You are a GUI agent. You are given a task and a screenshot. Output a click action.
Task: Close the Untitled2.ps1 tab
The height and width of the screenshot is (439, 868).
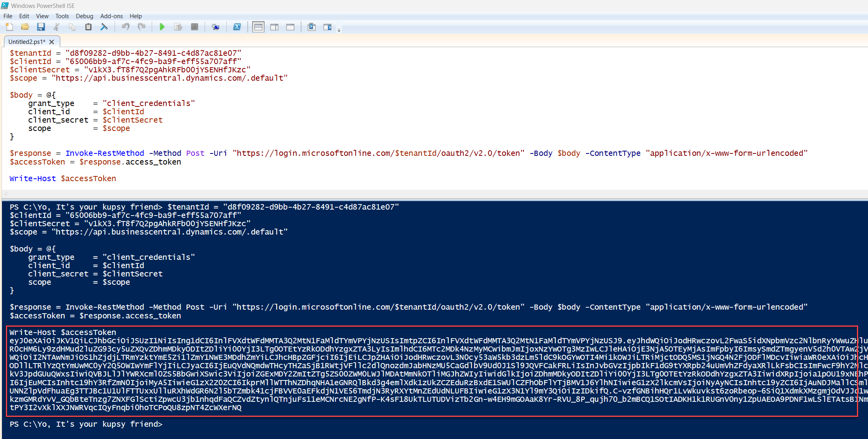[52, 42]
